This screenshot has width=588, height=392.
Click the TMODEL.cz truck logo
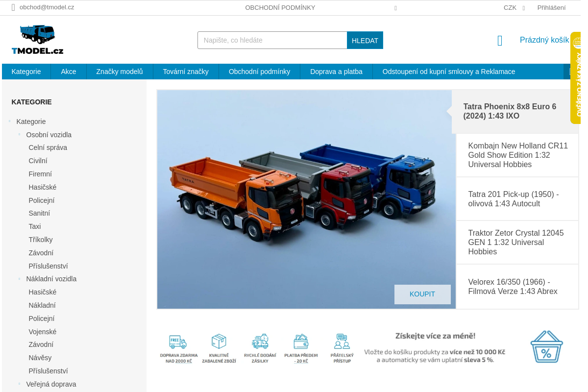click(38, 40)
